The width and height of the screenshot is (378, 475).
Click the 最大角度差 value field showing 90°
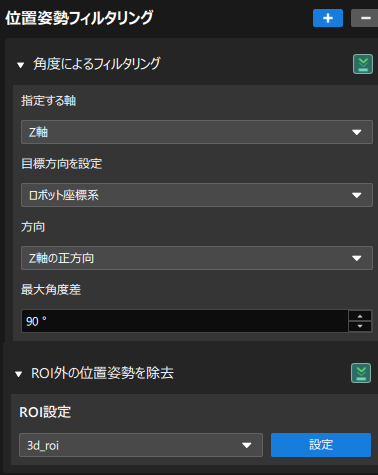(x=185, y=321)
